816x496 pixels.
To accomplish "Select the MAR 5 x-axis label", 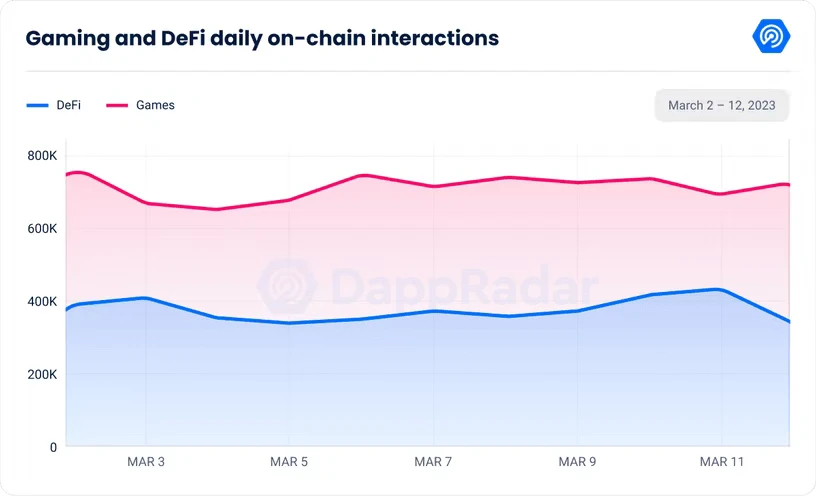I will click(289, 462).
